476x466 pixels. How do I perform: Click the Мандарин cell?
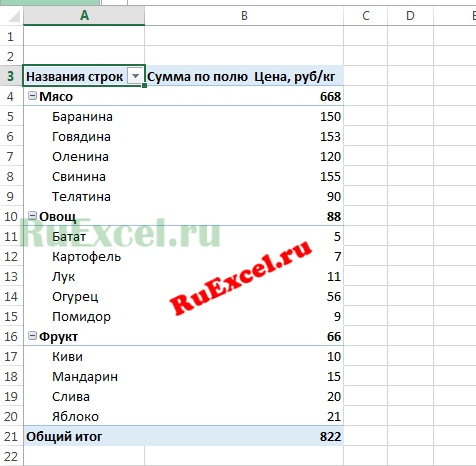(84, 376)
